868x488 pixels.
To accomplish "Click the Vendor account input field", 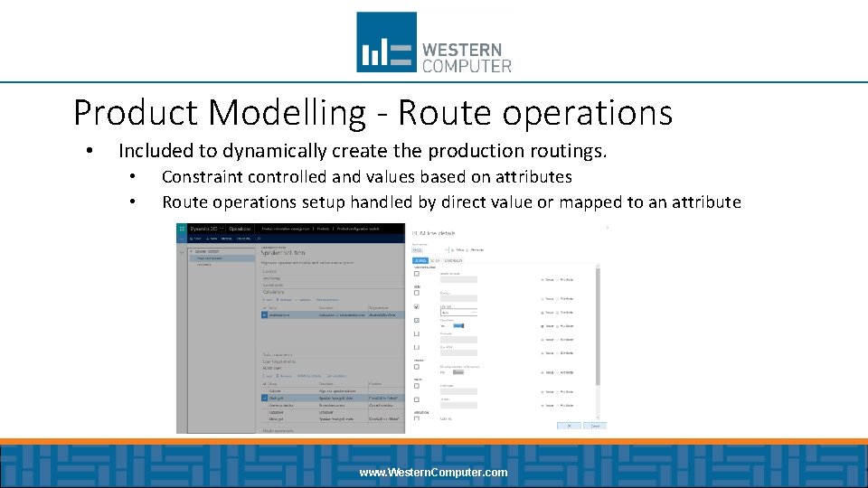I will pyautogui.click(x=458, y=279).
